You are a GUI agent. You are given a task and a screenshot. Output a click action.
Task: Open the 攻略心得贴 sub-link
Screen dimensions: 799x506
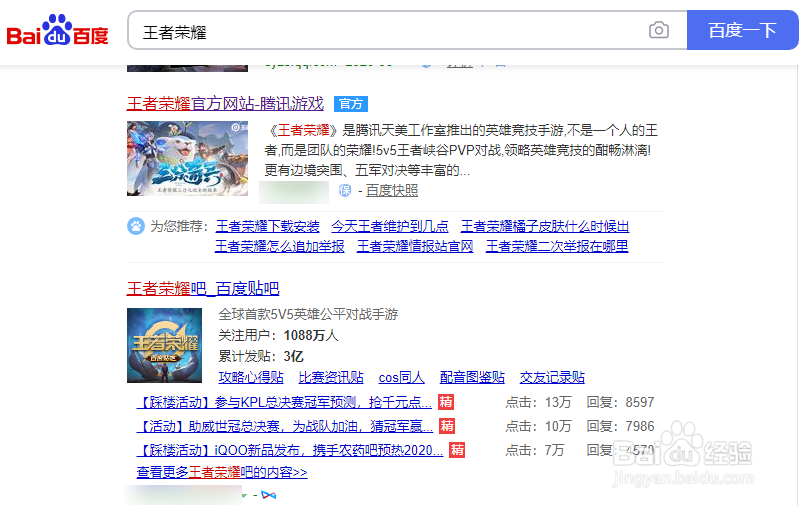251,378
